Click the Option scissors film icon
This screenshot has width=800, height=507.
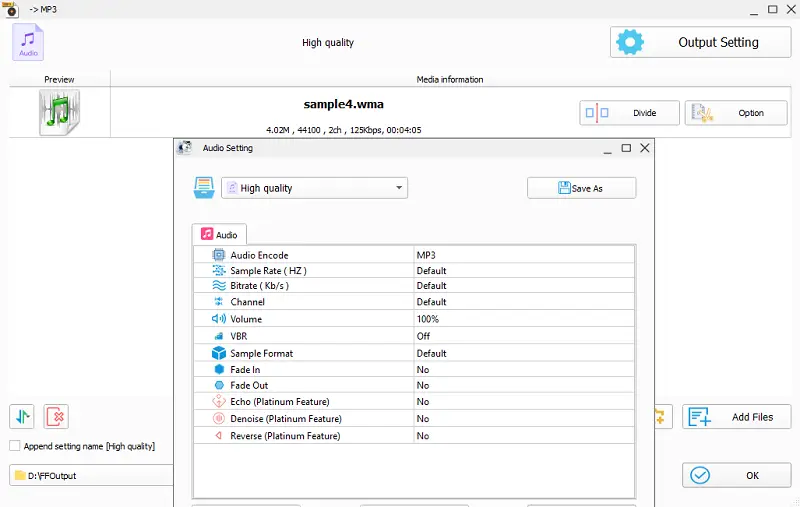(x=702, y=113)
